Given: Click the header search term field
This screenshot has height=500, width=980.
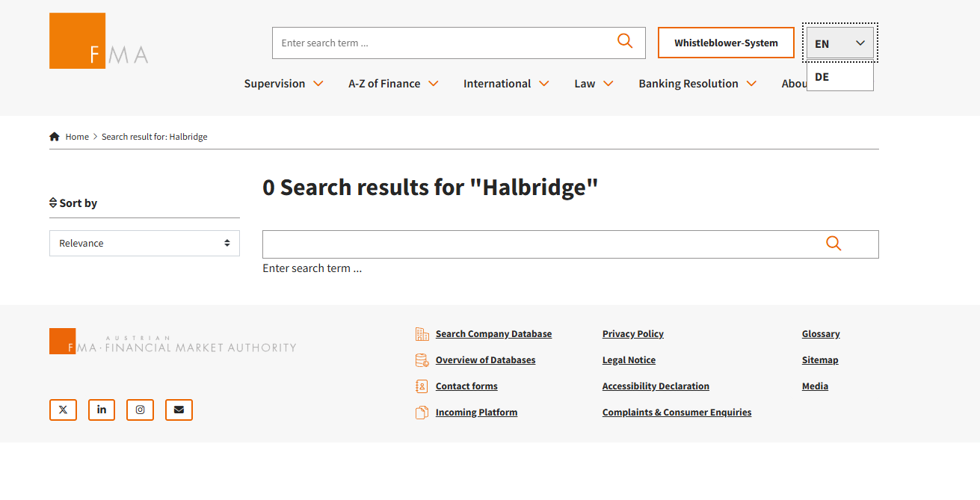Looking at the screenshot, I should click(441, 43).
